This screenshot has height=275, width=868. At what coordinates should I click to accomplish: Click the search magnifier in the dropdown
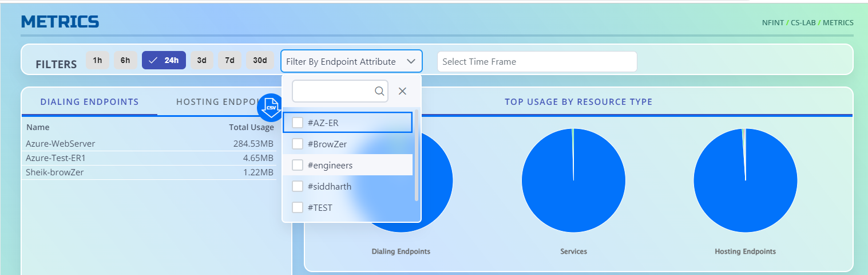(379, 91)
